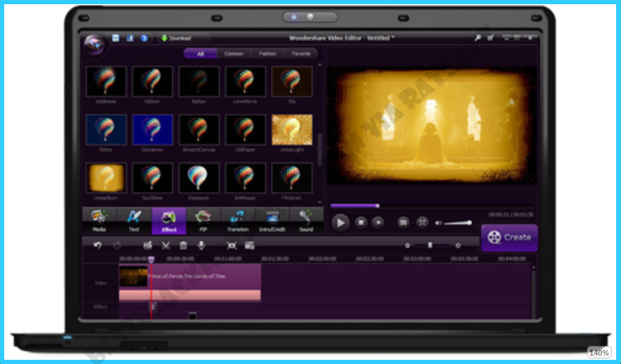Image resolution: width=621 pixels, height=364 pixels.
Task: Select the SunShine effect thumbnail
Action: tap(152, 177)
